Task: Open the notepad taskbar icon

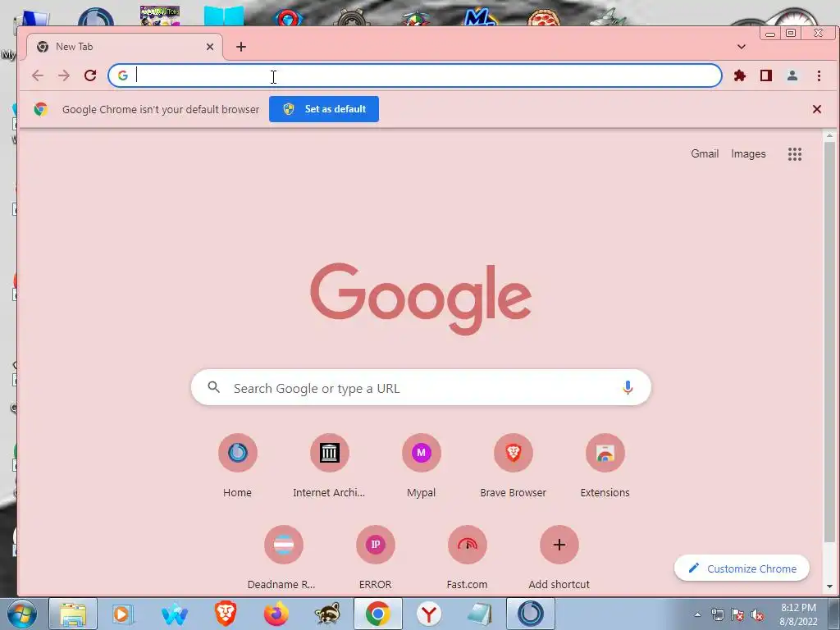Action: [x=479, y=614]
